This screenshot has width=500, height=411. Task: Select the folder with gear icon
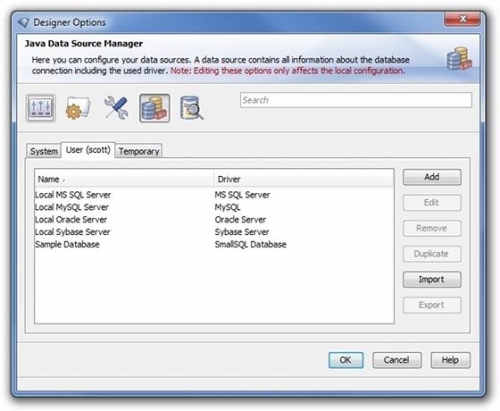[x=78, y=108]
